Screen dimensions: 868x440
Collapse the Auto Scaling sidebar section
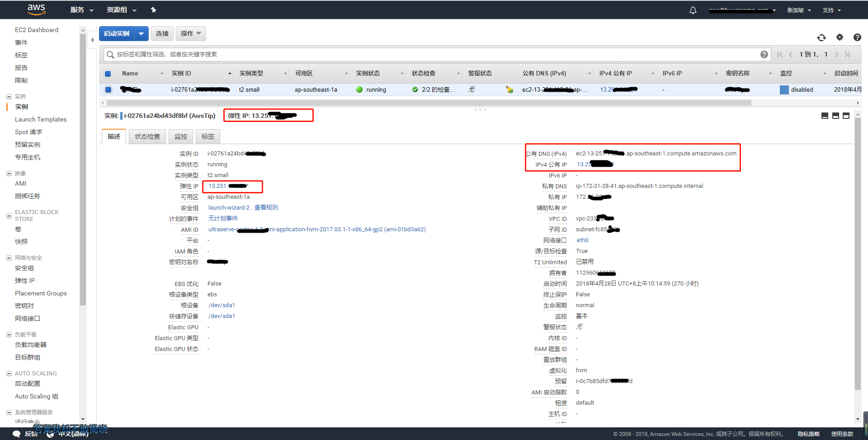click(9, 373)
